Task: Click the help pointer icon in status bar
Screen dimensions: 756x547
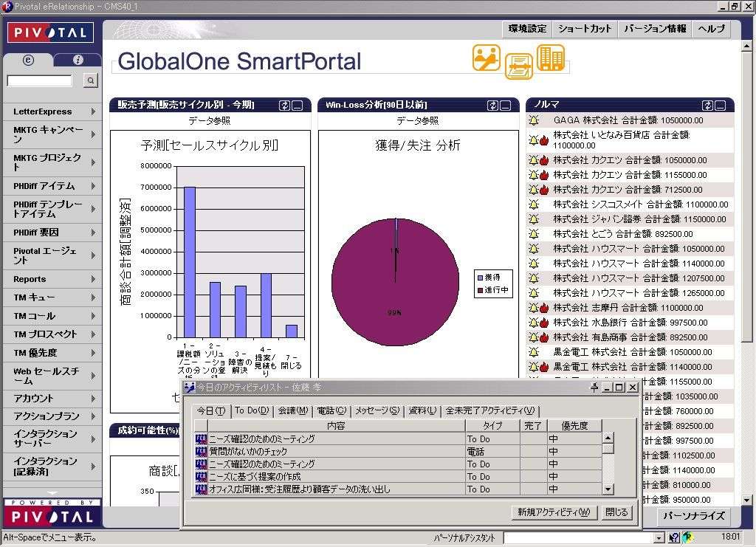Action: [x=673, y=537]
